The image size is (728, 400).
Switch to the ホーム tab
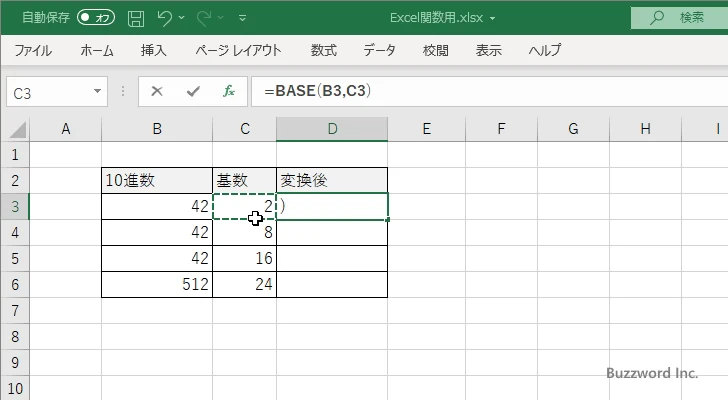tap(97, 50)
